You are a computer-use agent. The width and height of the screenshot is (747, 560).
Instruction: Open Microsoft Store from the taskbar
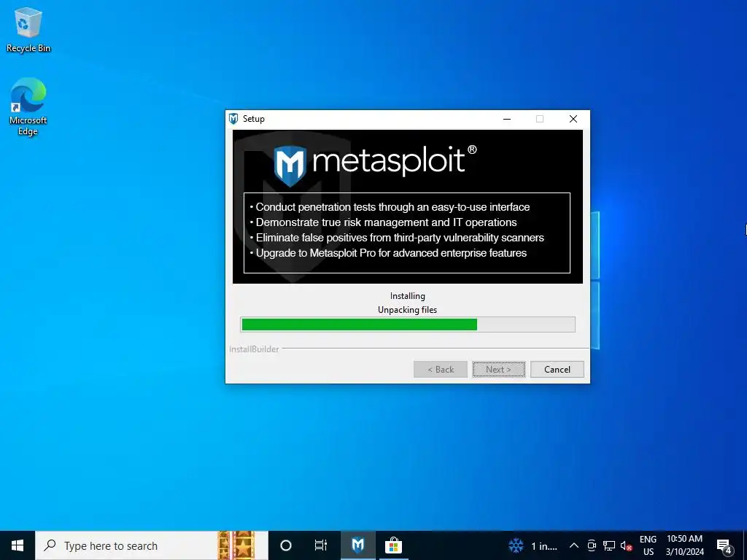point(393,545)
